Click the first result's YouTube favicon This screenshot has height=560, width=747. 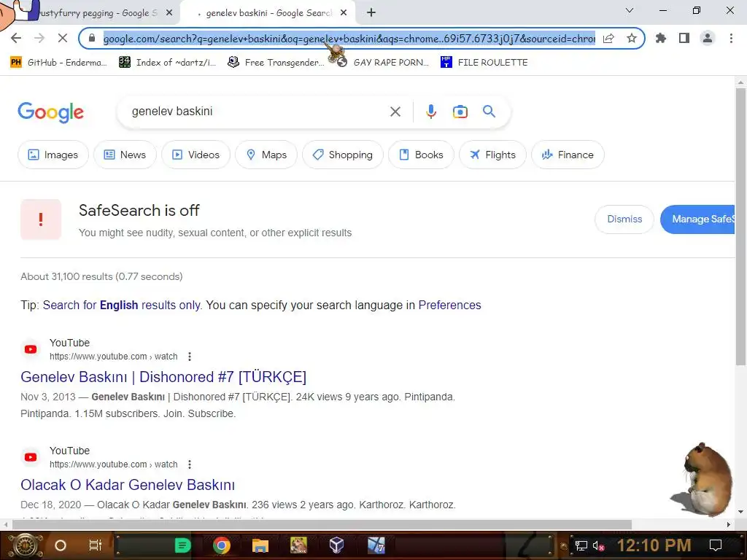point(31,349)
